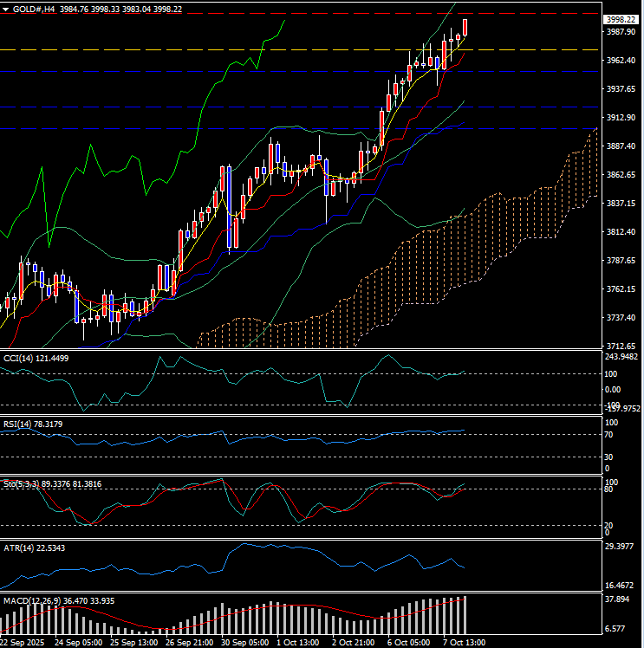Click the ATR(14) indicator label

(x=19, y=548)
